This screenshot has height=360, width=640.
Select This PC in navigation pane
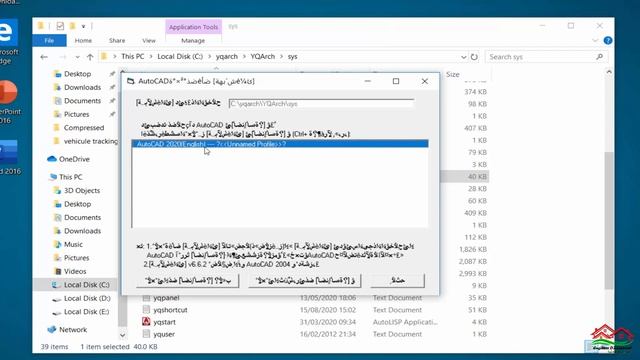click(70, 177)
